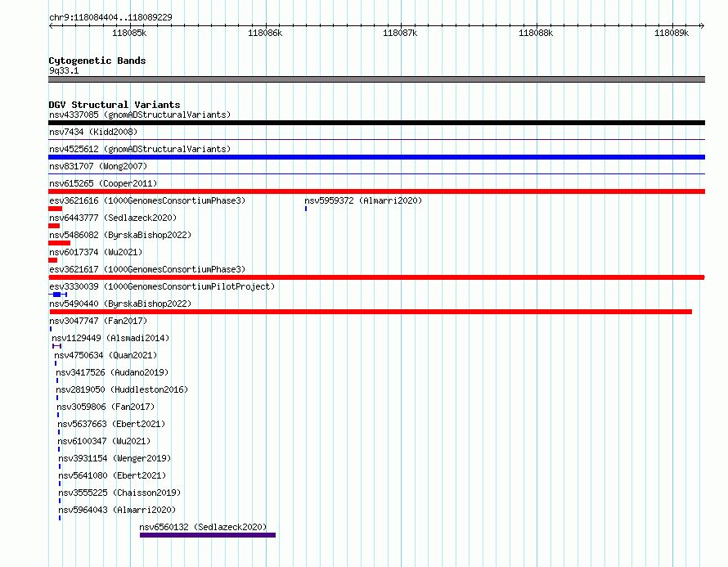This screenshot has width=728, height=567.
Task: Open nsv6560132 (Sedlazeck2020) label
Action: [203, 527]
